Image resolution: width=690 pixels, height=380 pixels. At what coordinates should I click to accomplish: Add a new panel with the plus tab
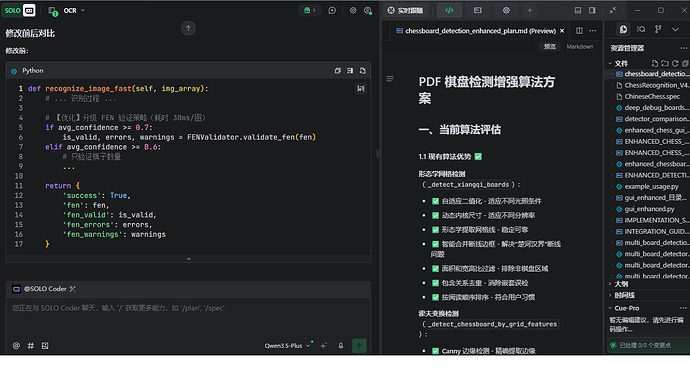click(x=530, y=10)
